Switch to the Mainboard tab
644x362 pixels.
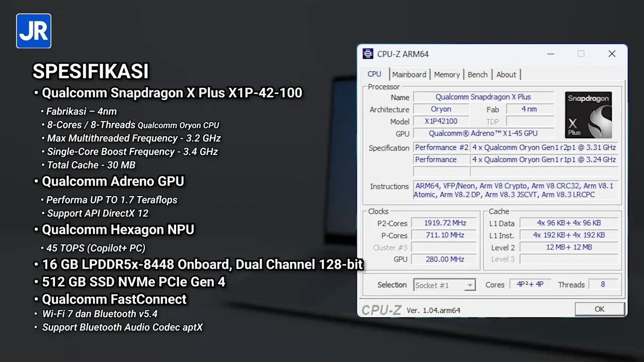coord(409,74)
